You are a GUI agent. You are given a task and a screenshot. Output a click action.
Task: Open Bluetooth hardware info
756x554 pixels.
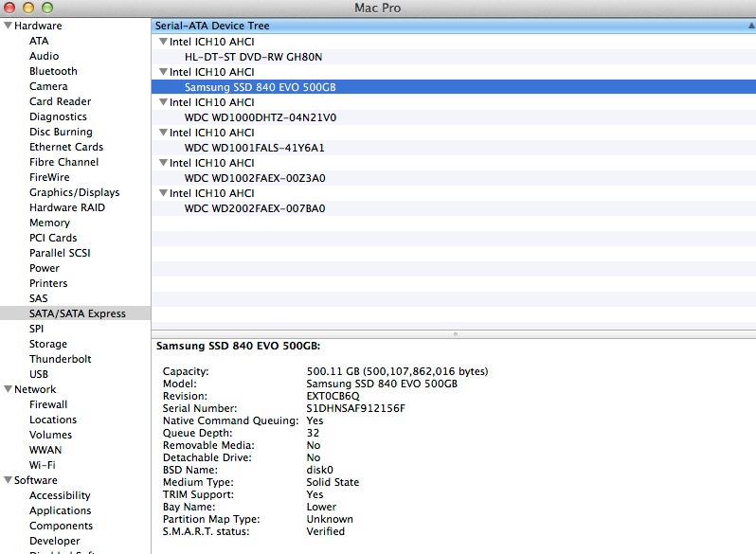tap(53, 71)
